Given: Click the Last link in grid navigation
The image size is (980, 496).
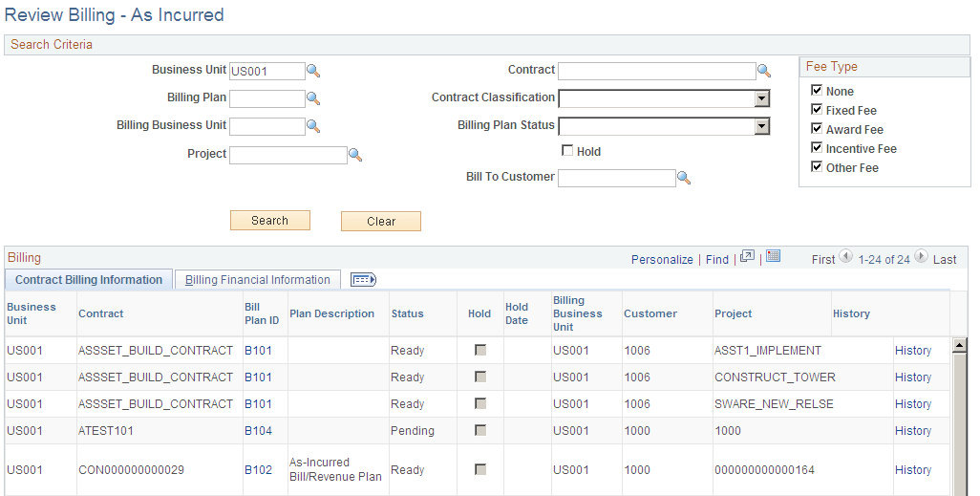Looking at the screenshot, I should pos(945,259).
